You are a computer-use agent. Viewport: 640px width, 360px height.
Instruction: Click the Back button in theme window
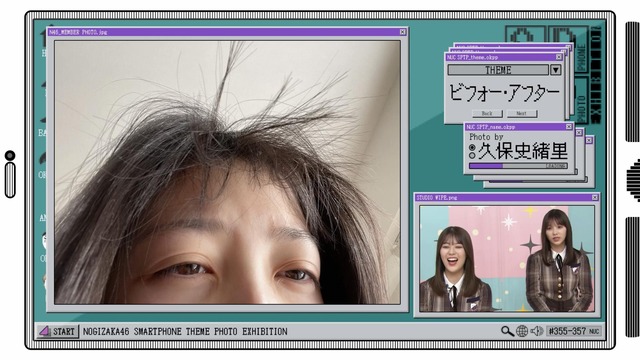pyautogui.click(x=487, y=113)
